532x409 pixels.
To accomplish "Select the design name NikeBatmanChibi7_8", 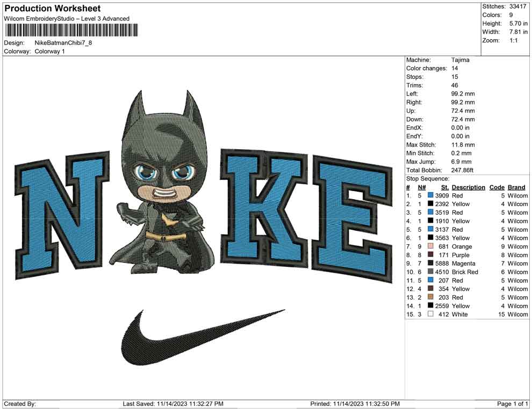I will click(63, 43).
